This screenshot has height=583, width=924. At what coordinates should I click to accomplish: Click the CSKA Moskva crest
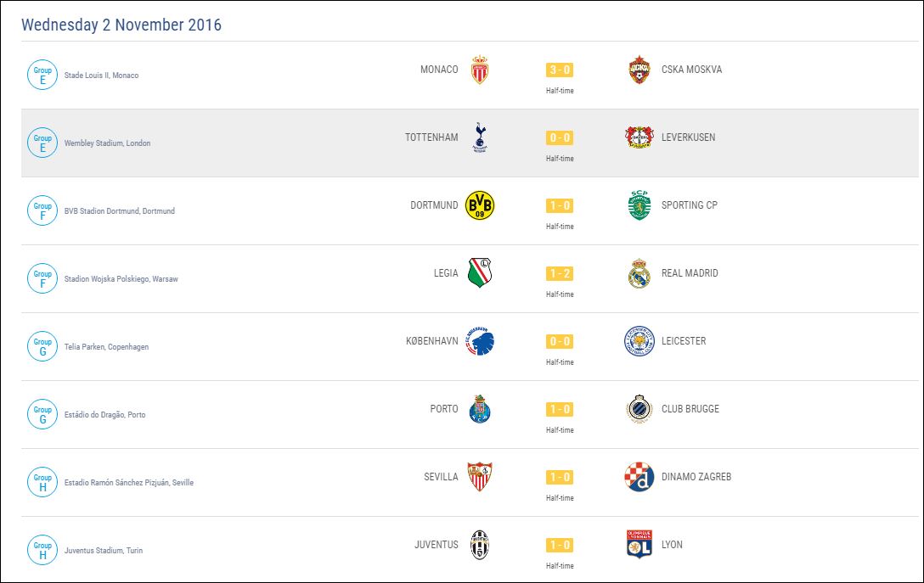pos(639,70)
